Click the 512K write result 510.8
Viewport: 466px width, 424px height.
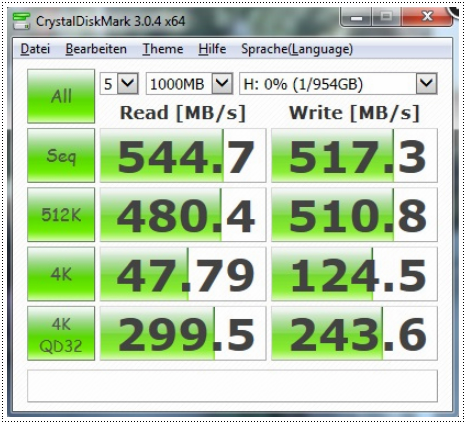point(354,215)
